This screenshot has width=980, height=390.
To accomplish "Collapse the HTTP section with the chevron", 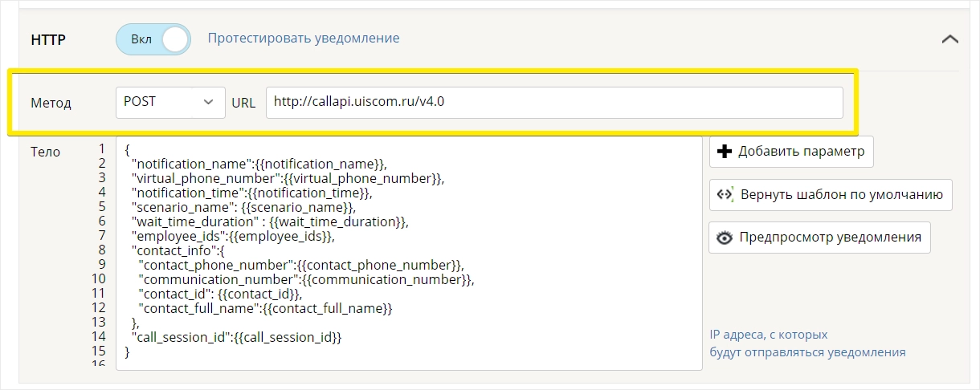I will pos(949,39).
